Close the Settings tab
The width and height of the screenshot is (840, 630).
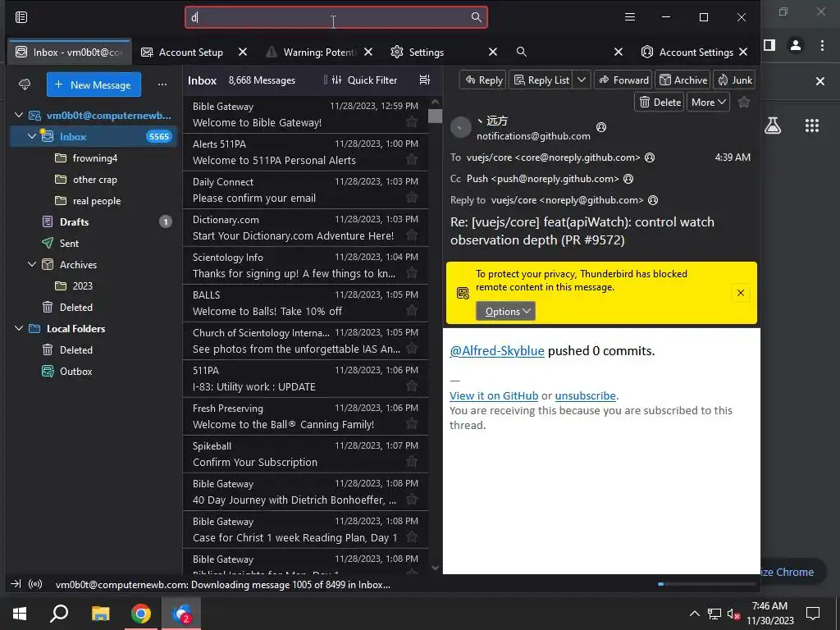pyautogui.click(x=493, y=52)
